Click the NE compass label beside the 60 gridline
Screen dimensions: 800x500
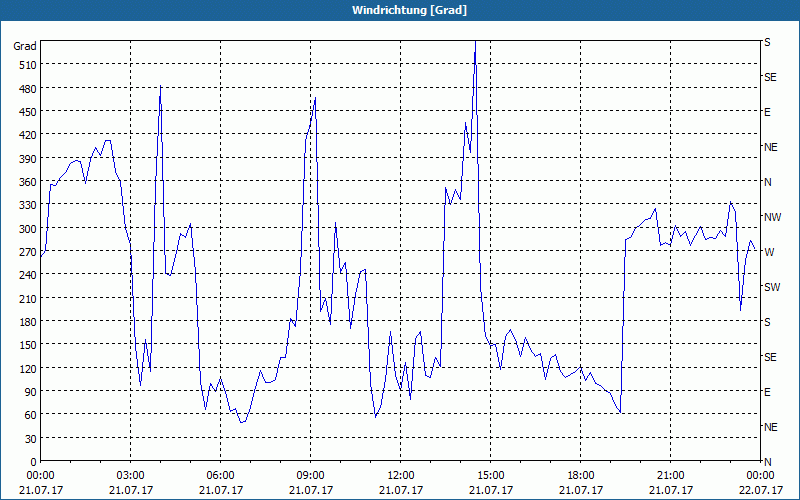click(771, 427)
